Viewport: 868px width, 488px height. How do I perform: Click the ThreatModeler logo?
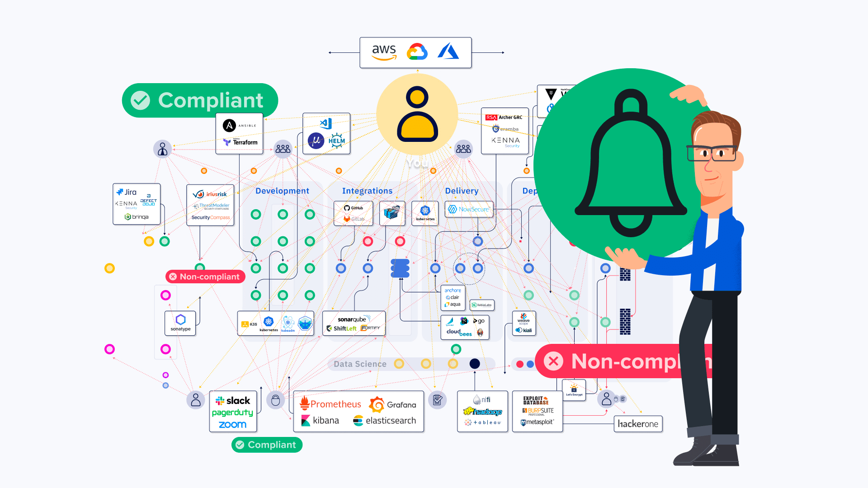click(x=211, y=206)
